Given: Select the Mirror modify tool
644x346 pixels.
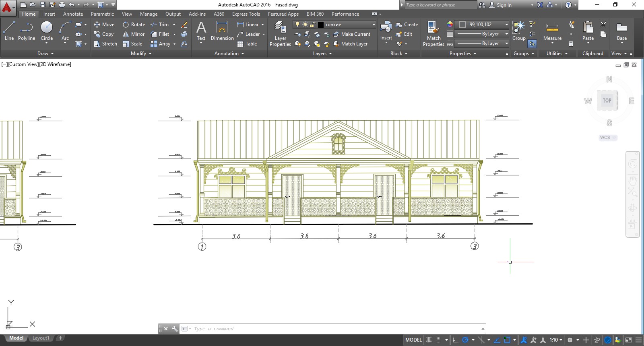Looking at the screenshot, I should click(x=134, y=34).
